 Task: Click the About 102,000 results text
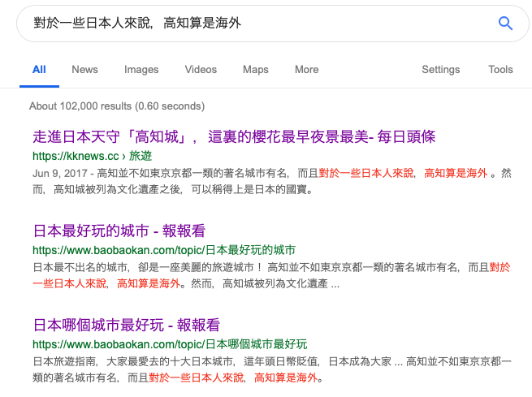(117, 106)
